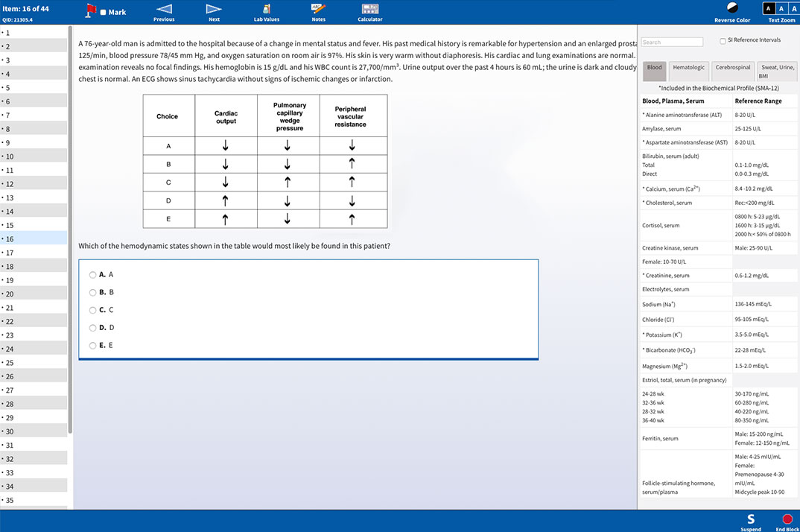Select the medium Text Zoom size
Screen dimensions: 800x532
[781, 8]
